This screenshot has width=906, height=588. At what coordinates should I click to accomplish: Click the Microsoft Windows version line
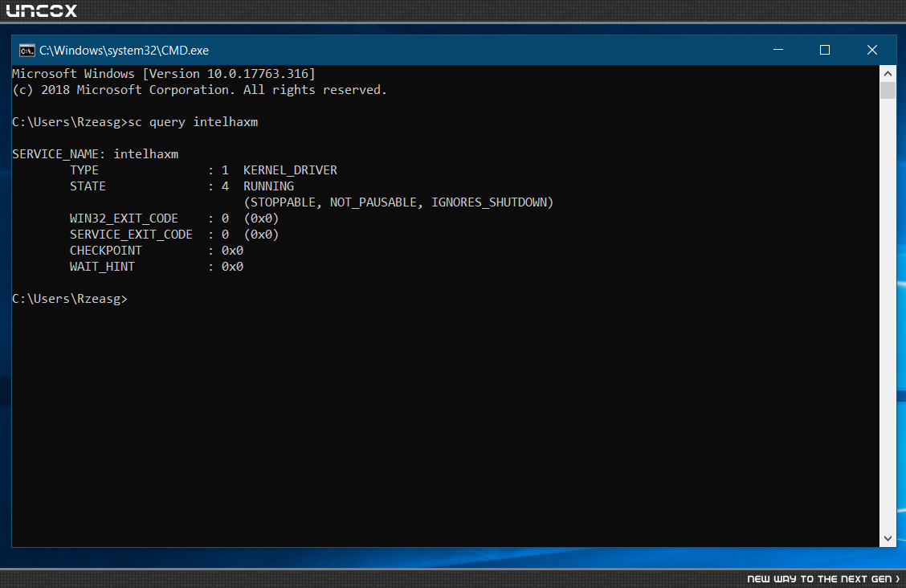click(x=164, y=74)
